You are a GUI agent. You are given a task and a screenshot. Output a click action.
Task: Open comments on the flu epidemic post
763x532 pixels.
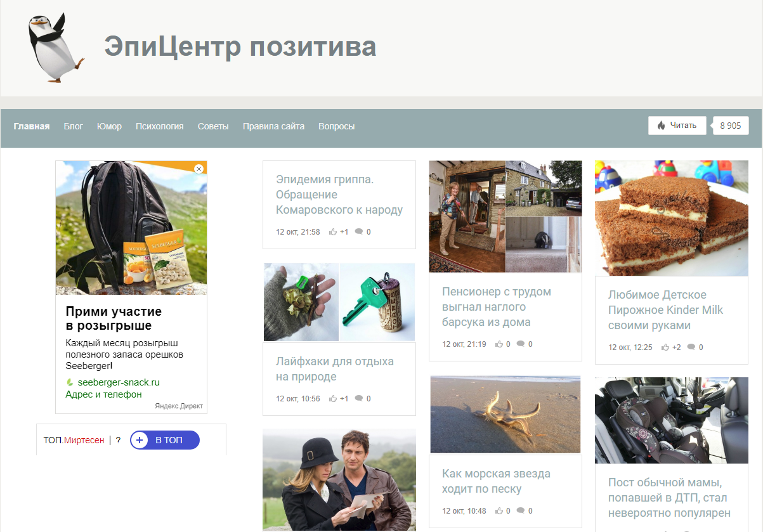(x=359, y=232)
